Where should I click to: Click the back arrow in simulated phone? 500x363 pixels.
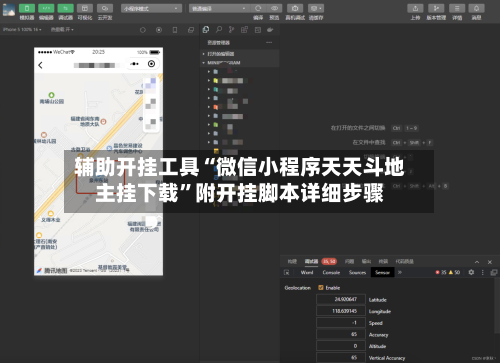point(41,65)
